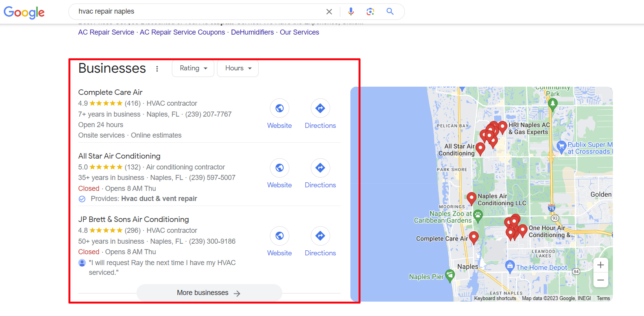The image size is (644, 316).
Task: Zoom out on the map
Action: pyautogui.click(x=601, y=280)
